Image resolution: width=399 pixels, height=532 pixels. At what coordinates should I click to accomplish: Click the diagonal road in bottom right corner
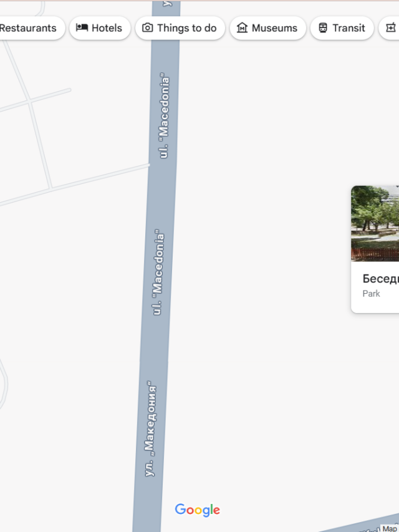tap(360, 524)
